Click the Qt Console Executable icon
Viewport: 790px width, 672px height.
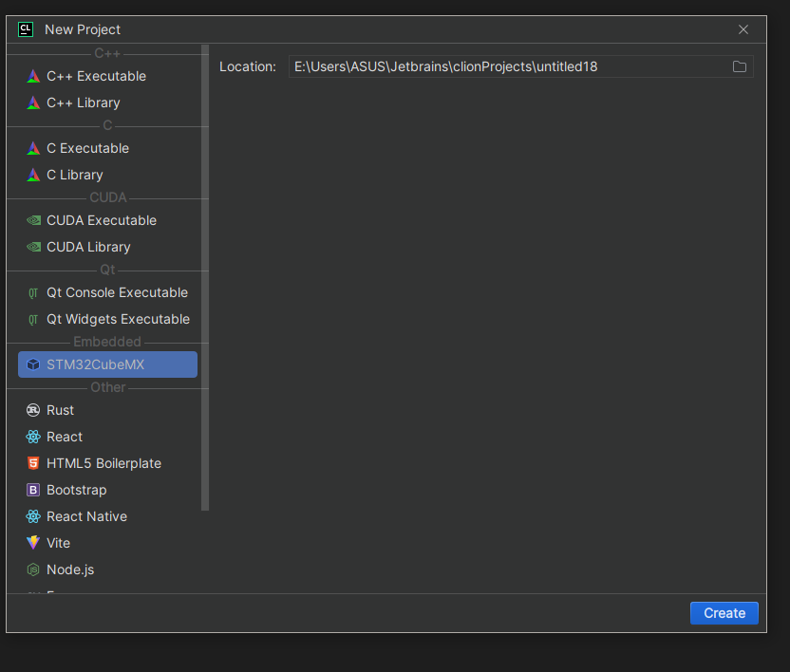pos(33,292)
